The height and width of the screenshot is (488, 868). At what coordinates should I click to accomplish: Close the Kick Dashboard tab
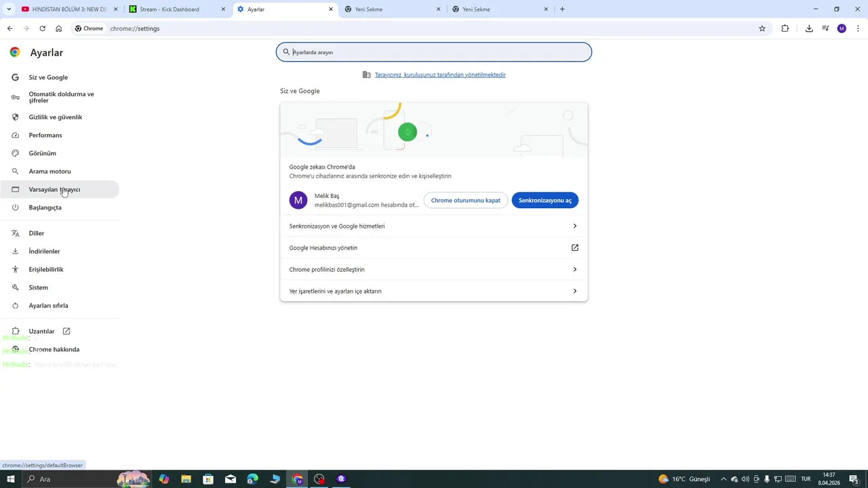223,9
